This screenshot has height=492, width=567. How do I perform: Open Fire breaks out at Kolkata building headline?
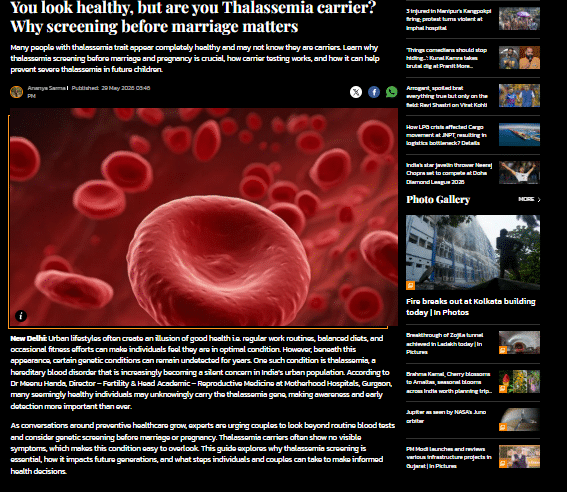tap(471, 307)
